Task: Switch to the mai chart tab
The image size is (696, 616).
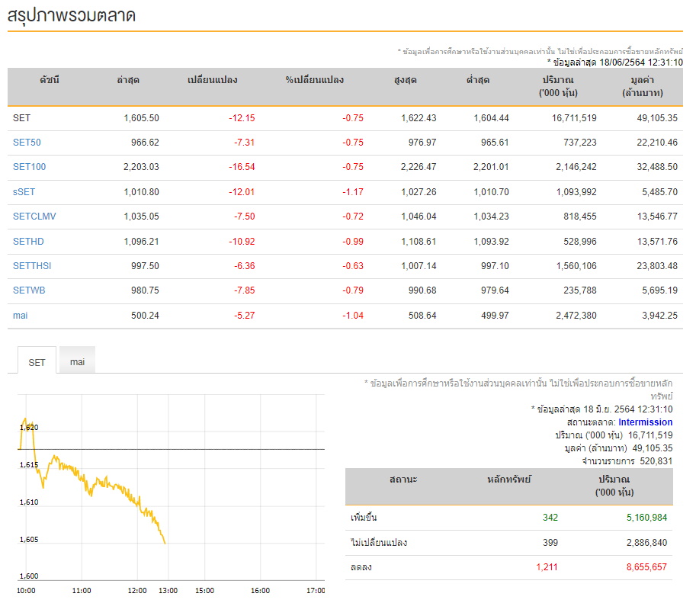Action: click(77, 361)
